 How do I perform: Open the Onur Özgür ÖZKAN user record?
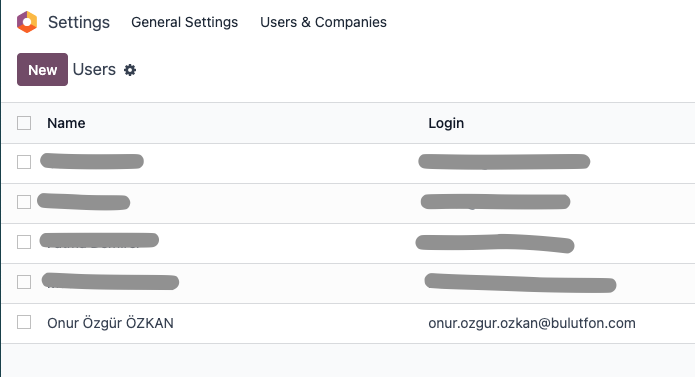110,323
